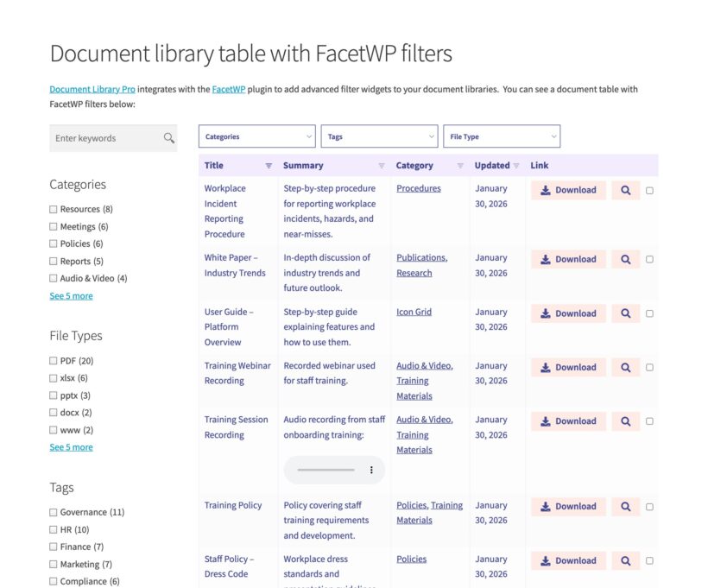Screen dimensions: 708x588
Task: Select the Training Webinar Recording row checkbox
Action: coord(649,367)
